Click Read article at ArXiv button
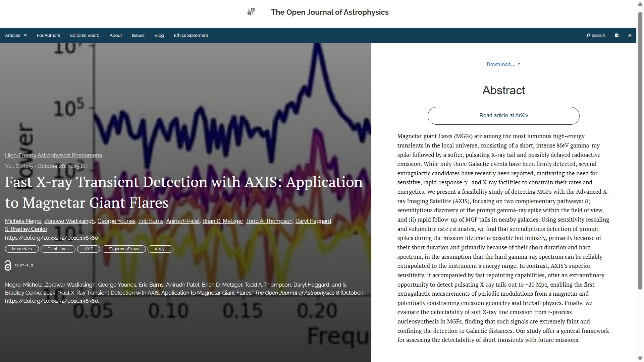This screenshot has width=644, height=362. coord(503,116)
